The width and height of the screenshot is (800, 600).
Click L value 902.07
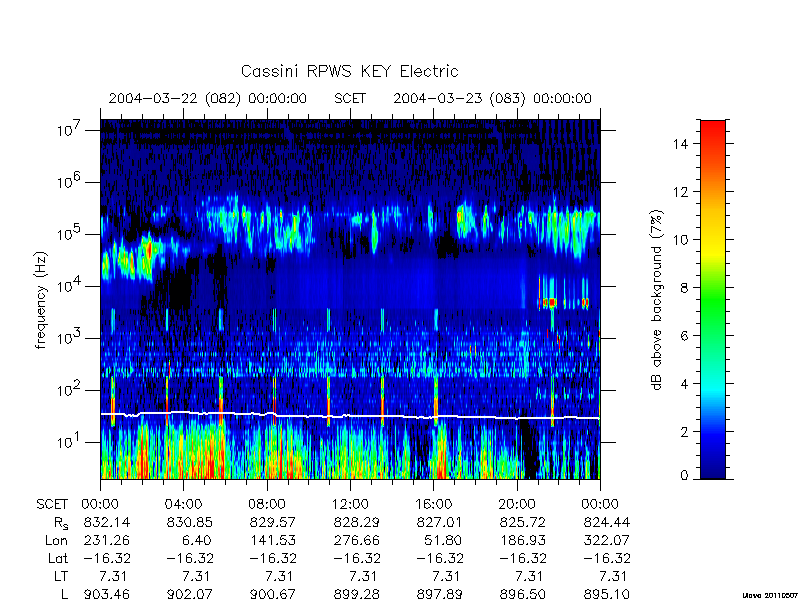[190, 594]
